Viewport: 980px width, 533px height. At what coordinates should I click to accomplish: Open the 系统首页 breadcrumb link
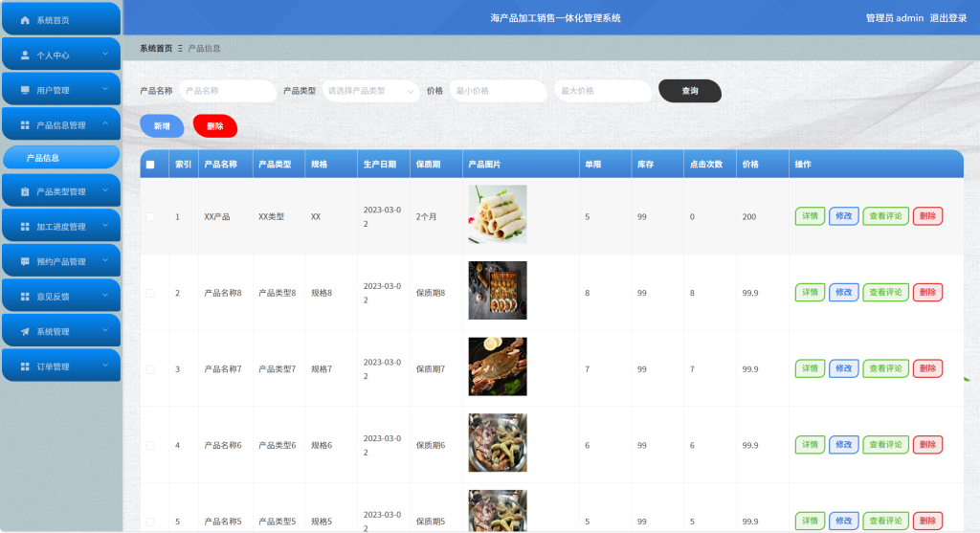pos(156,48)
